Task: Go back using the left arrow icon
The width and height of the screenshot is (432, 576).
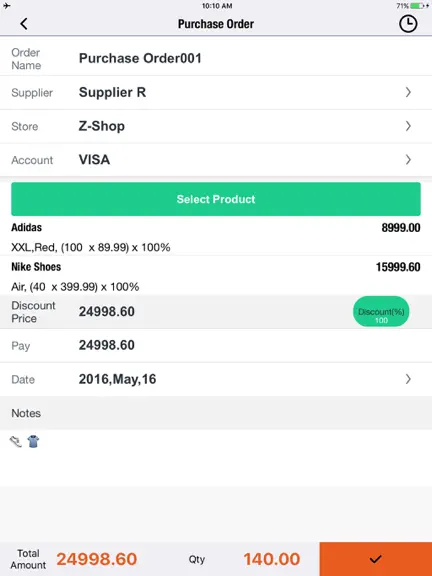Action: click(24, 24)
